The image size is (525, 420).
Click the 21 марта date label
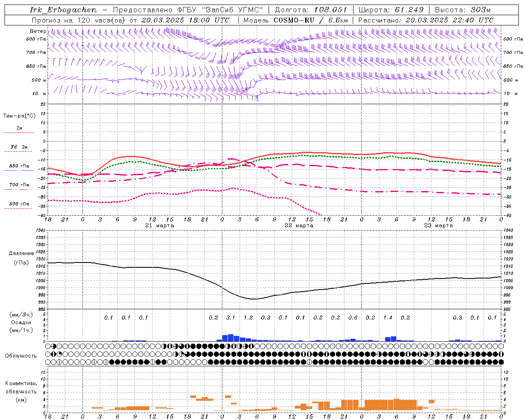[x=160, y=225]
